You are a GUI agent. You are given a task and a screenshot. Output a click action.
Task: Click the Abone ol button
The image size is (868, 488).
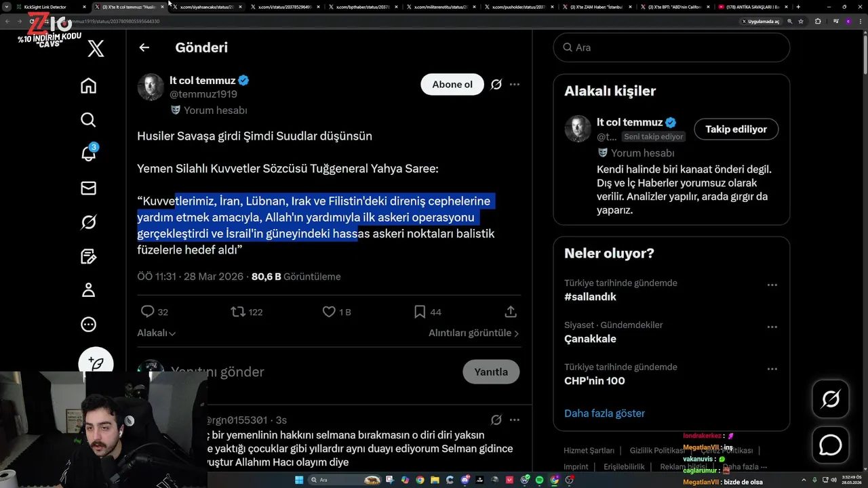452,85
